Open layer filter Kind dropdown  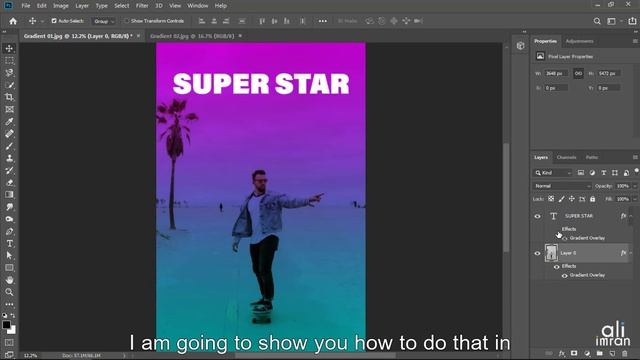coord(553,173)
